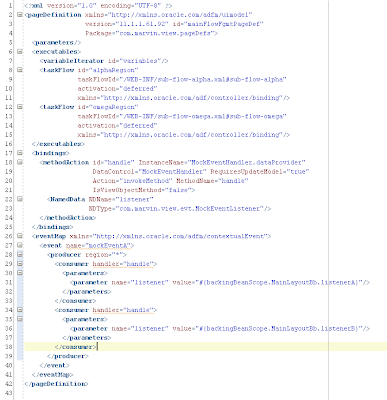Click InstanceName "MockEventHandler.dataProvider" value
Viewport: 387px width, 400px height.
click(x=247, y=163)
